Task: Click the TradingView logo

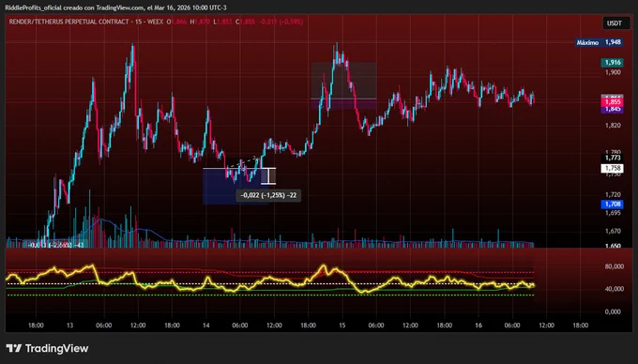Action: pyautogui.click(x=47, y=349)
